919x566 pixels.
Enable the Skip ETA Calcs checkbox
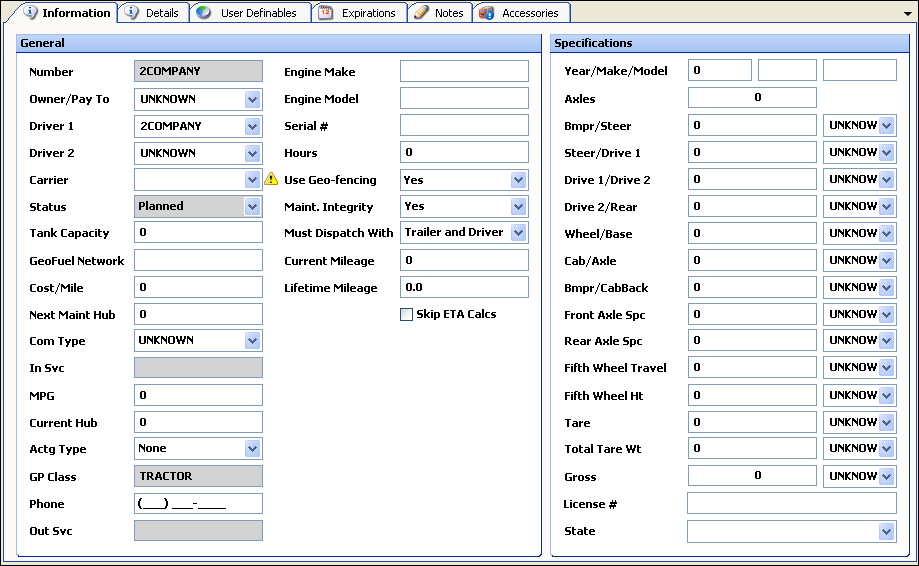click(x=407, y=315)
